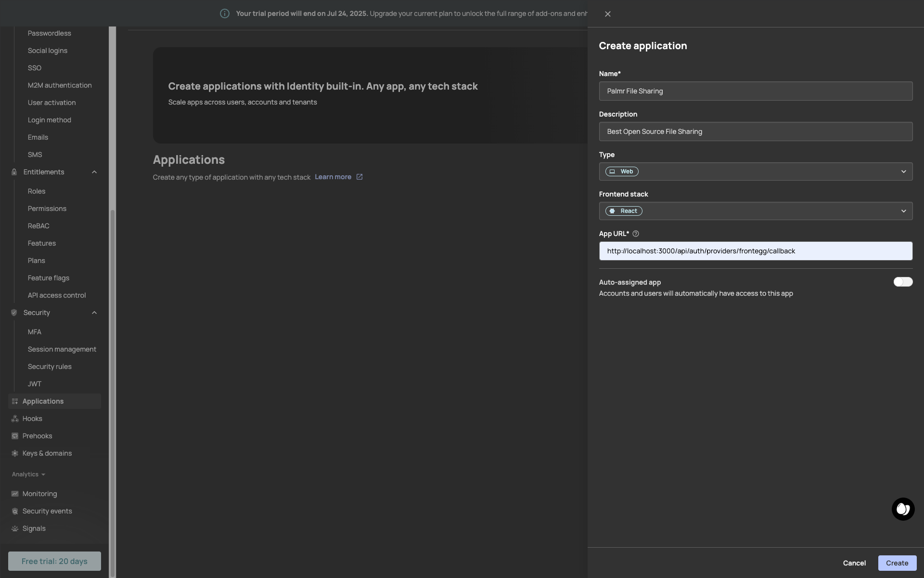
Task: Open Emails in the sidebar
Action: click(38, 137)
